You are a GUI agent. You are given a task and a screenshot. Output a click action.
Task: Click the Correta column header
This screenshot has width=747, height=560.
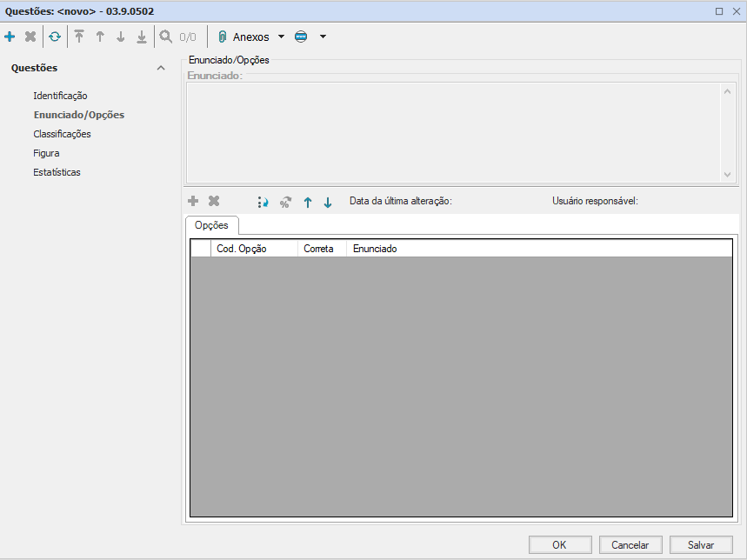[x=318, y=249]
